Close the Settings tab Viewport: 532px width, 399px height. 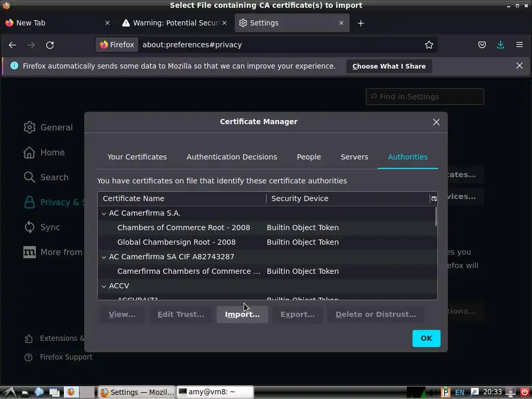click(341, 23)
